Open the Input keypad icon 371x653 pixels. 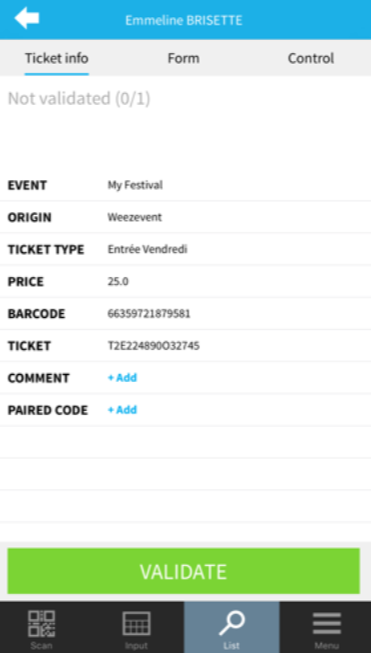point(136,623)
